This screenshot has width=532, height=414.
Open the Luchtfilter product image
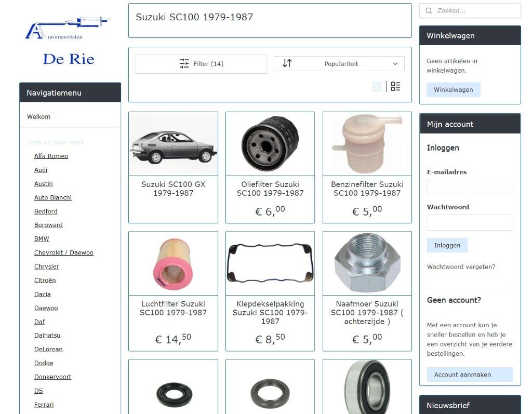173,264
